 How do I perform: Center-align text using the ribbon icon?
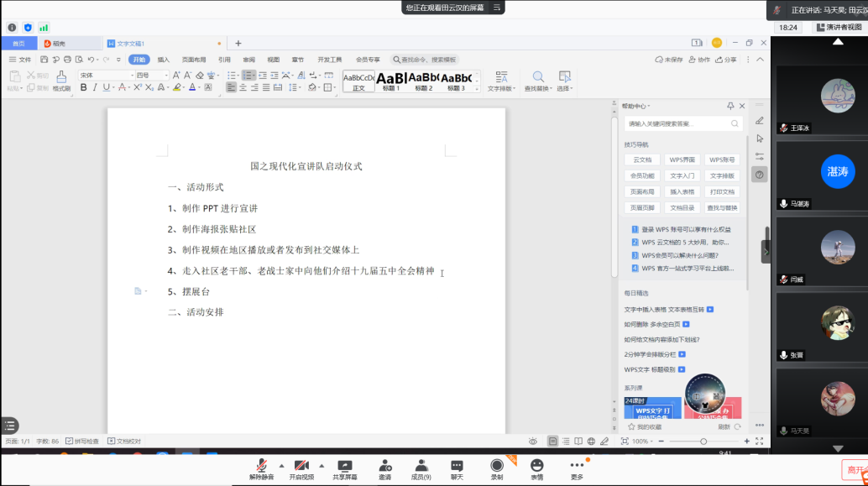pyautogui.click(x=243, y=87)
